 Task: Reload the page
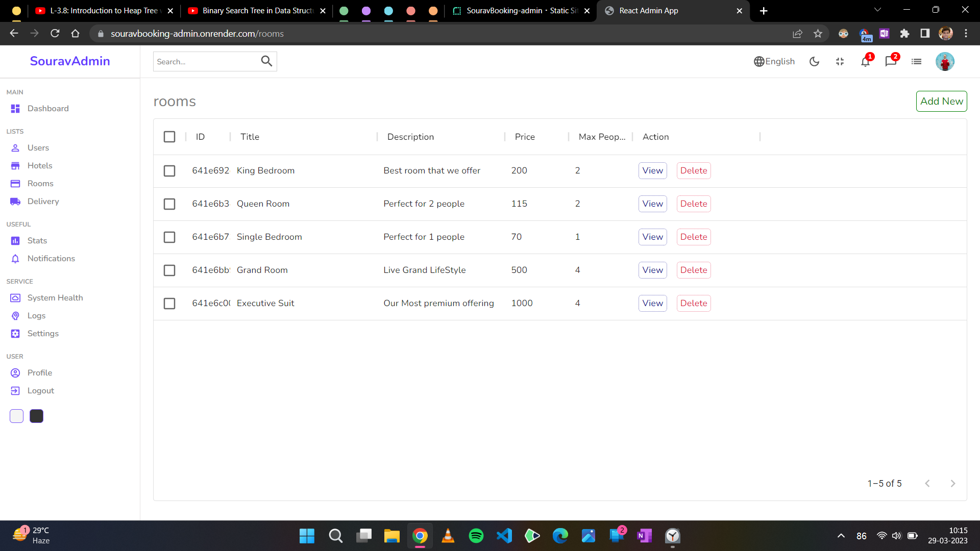point(55,34)
